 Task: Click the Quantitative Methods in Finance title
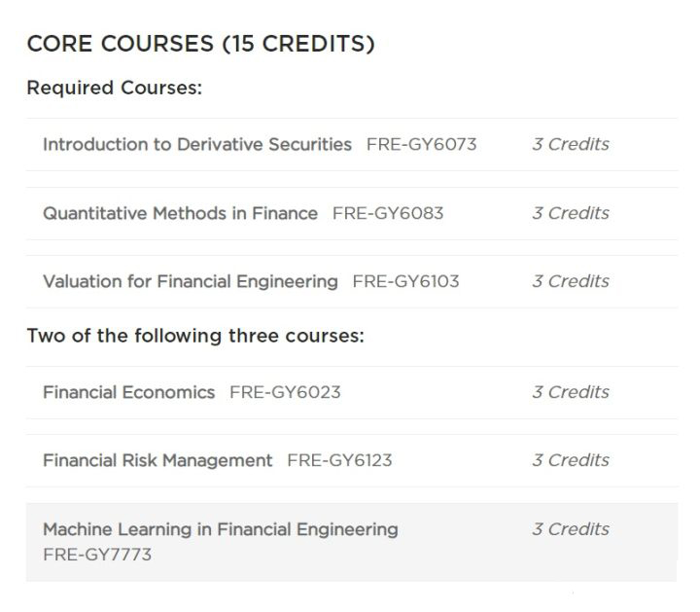180,213
